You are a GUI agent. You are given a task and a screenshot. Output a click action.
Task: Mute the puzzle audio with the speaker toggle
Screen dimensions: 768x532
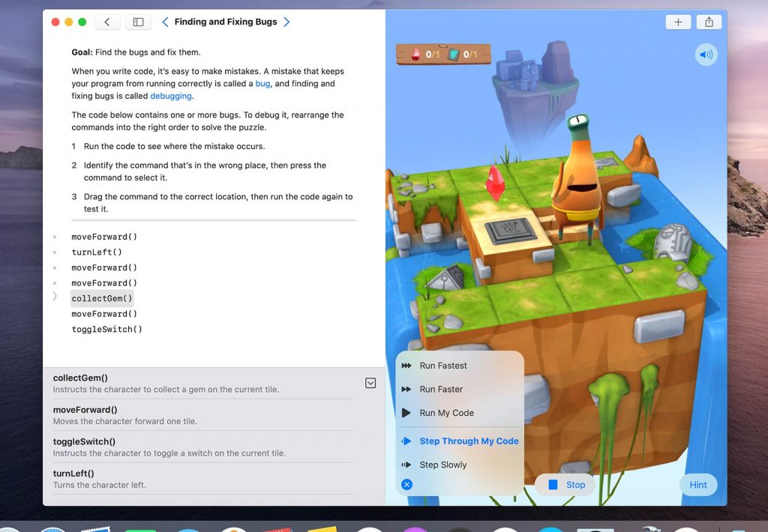[706, 54]
